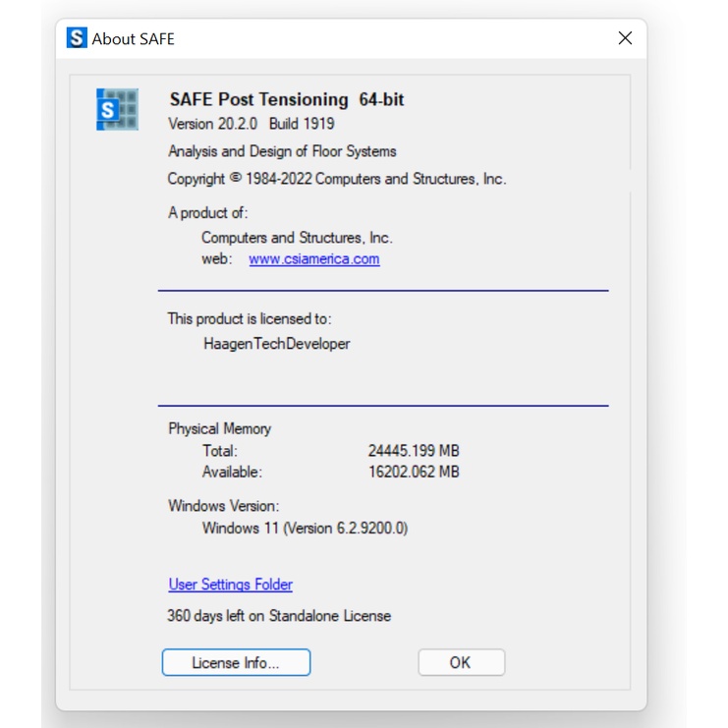Click the SAFE icon in the title bar

point(77,38)
